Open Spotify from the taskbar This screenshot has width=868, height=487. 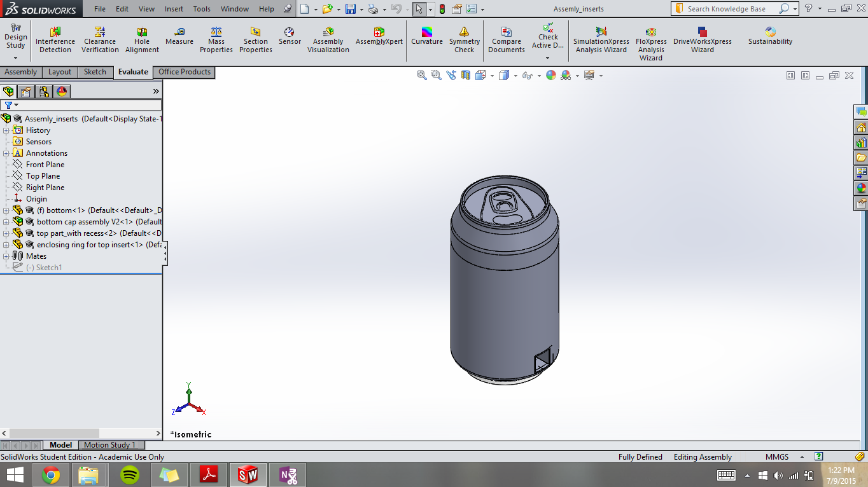coord(130,474)
